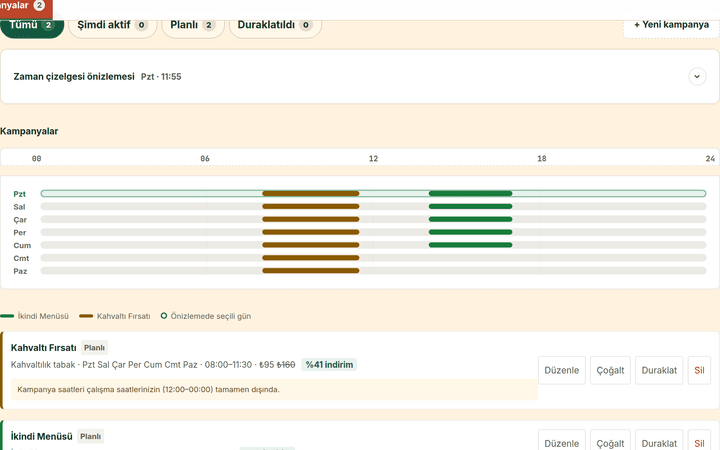Click the + Yeni kampanya button

tap(671, 26)
